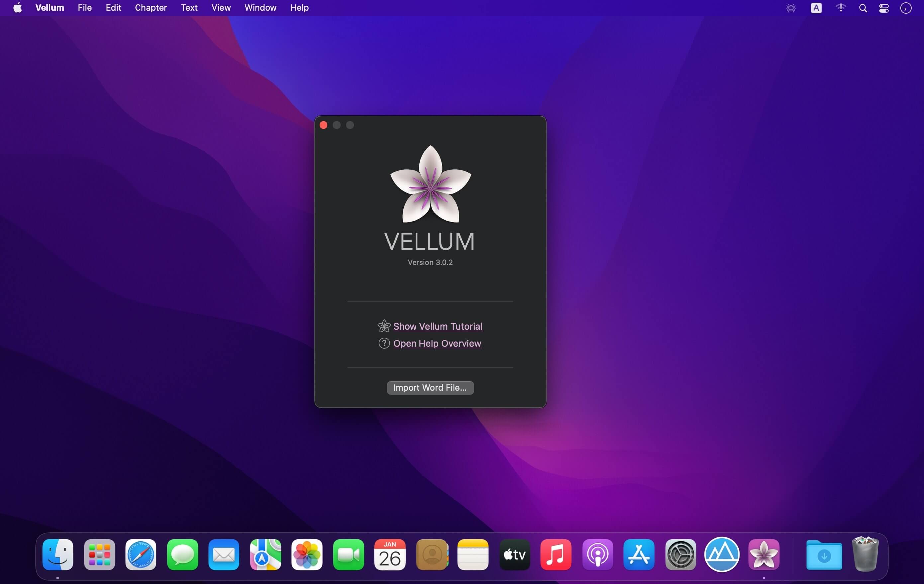Click the Open Help Overview link

click(x=437, y=343)
